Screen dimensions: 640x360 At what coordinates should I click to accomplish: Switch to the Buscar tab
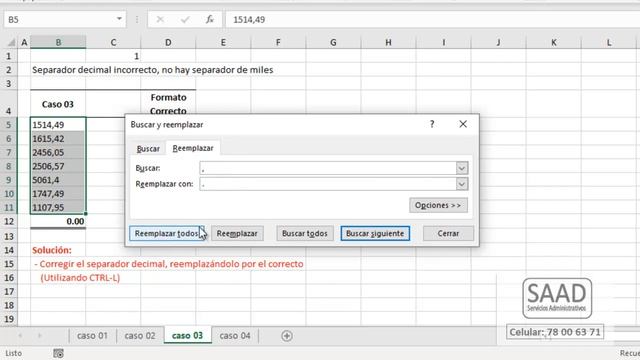click(148, 149)
